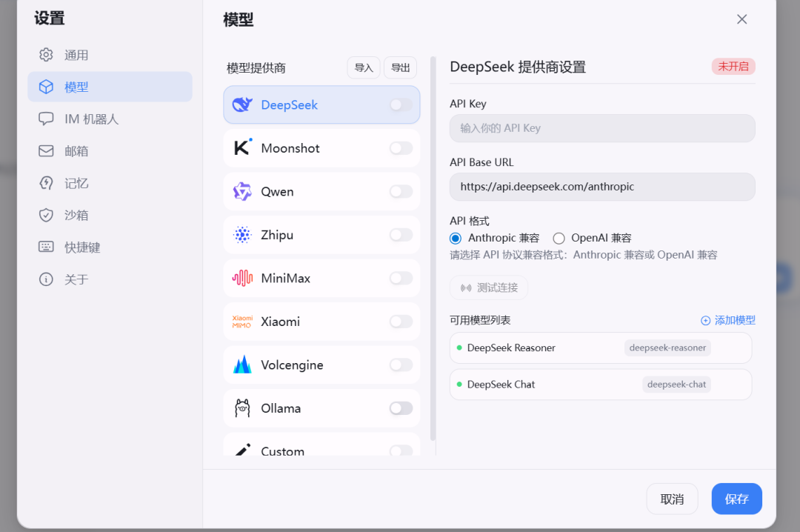The height and width of the screenshot is (532, 800).
Task: Click the Ollama llama logo icon
Action: coord(242,408)
